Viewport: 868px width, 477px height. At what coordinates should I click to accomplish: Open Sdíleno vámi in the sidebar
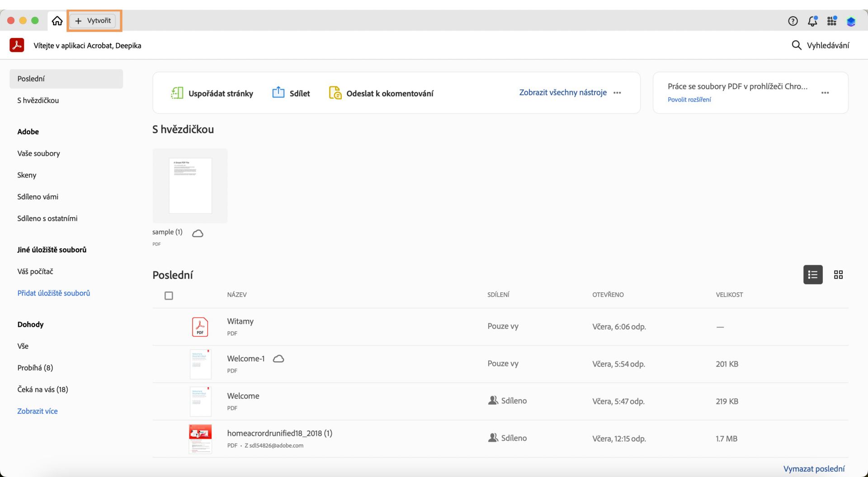point(38,197)
